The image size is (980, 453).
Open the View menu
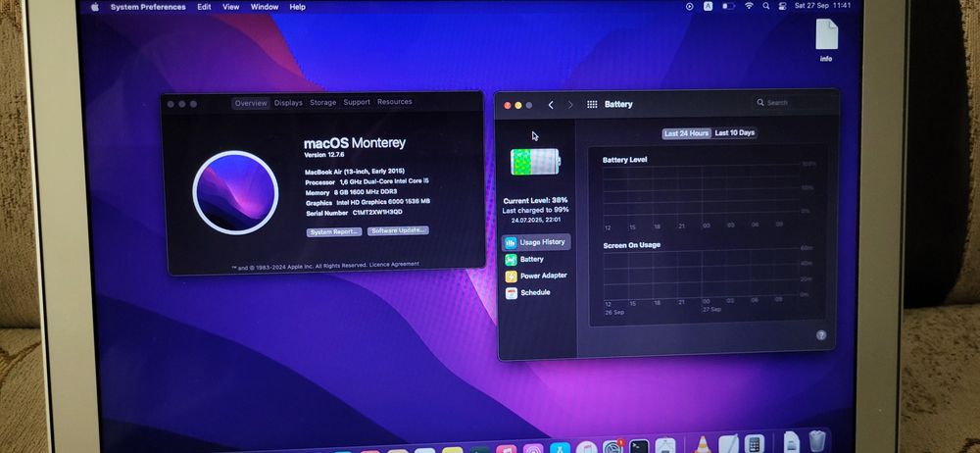(231, 7)
